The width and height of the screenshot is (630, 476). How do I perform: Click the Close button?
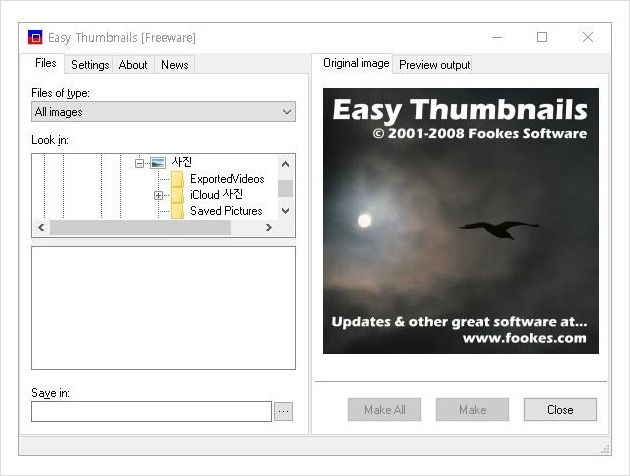click(560, 410)
